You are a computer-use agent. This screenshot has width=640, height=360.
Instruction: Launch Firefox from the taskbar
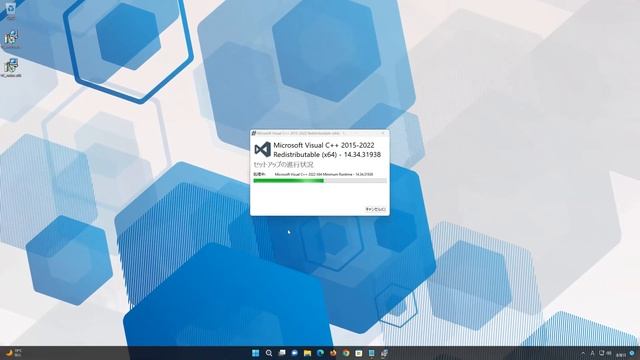point(333,353)
